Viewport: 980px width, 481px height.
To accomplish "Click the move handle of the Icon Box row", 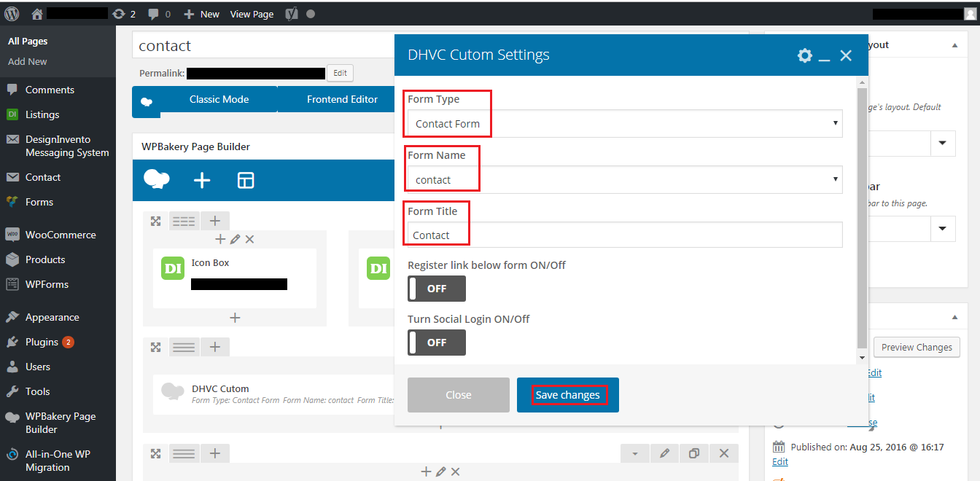I will coord(155,221).
